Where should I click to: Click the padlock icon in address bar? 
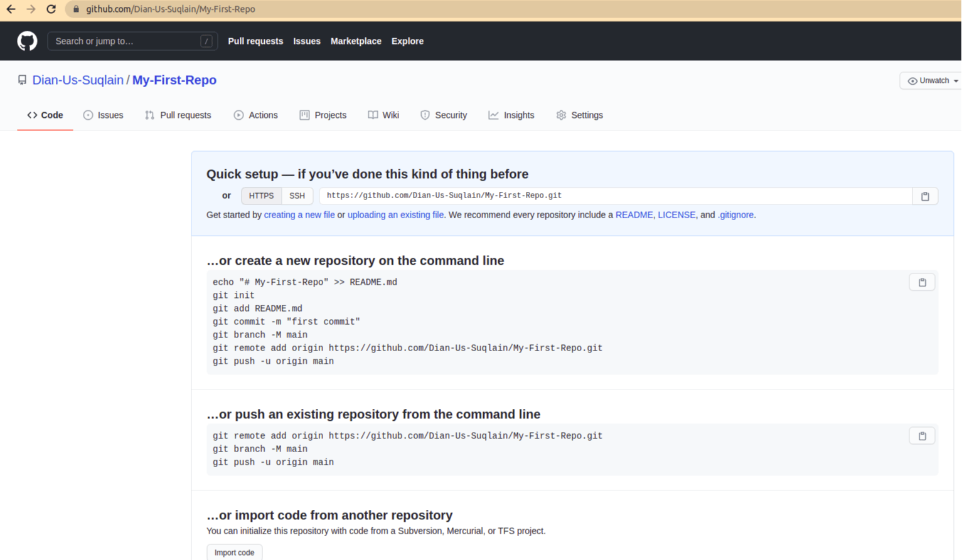(77, 9)
